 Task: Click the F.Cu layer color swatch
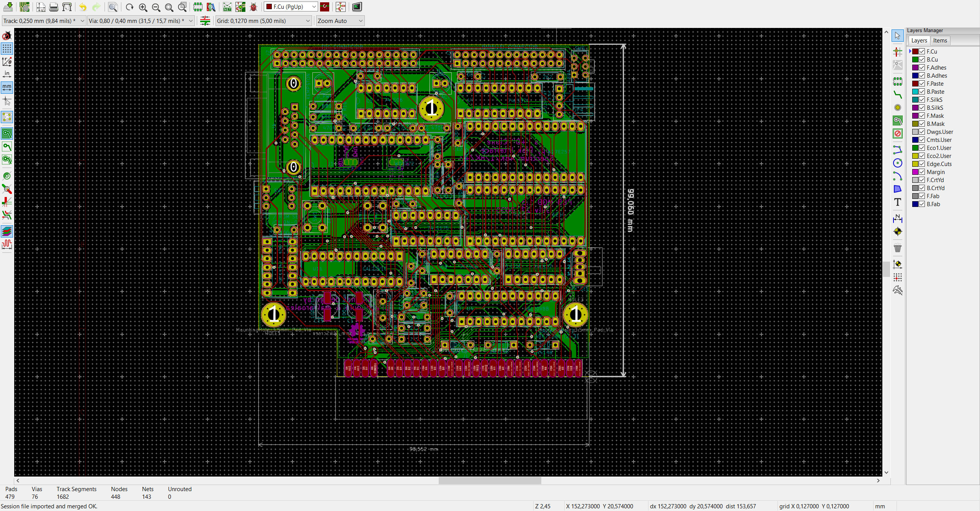(915, 51)
